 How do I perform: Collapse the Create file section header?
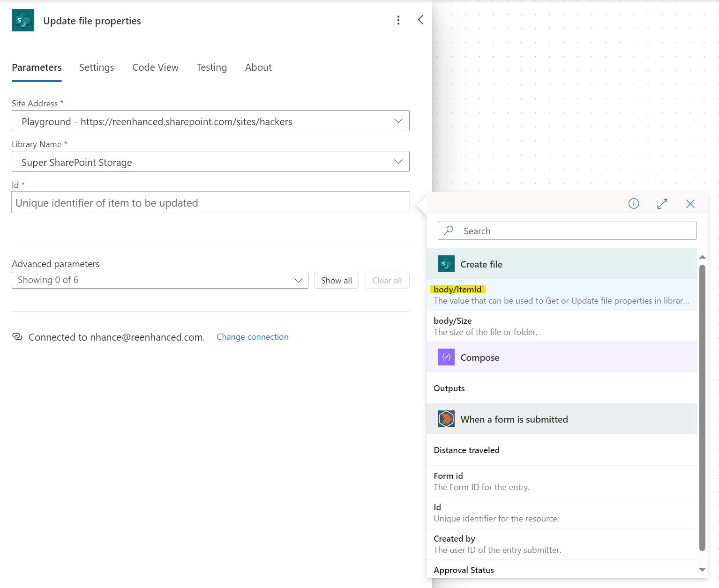[x=562, y=264]
